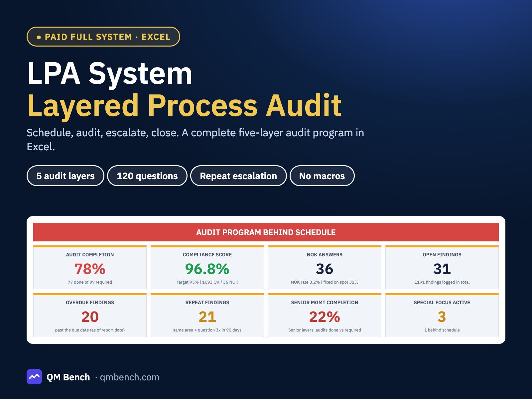This screenshot has height=399, width=532.
Task: Select the 'SPECIAL FOCUS ACTIVE' card label
Action: click(442, 303)
